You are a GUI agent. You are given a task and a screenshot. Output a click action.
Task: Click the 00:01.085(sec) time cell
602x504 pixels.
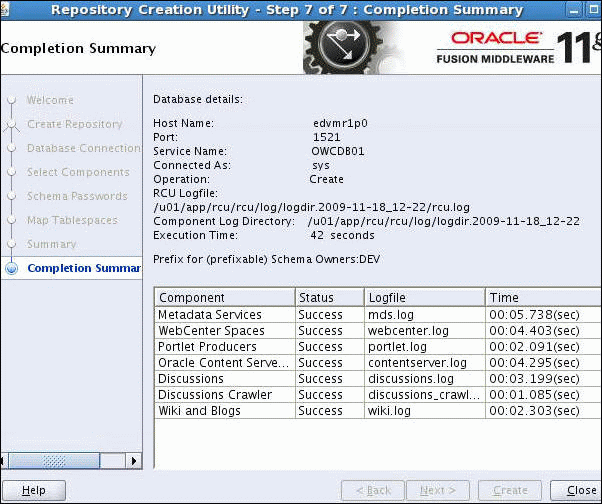pyautogui.click(x=543, y=395)
